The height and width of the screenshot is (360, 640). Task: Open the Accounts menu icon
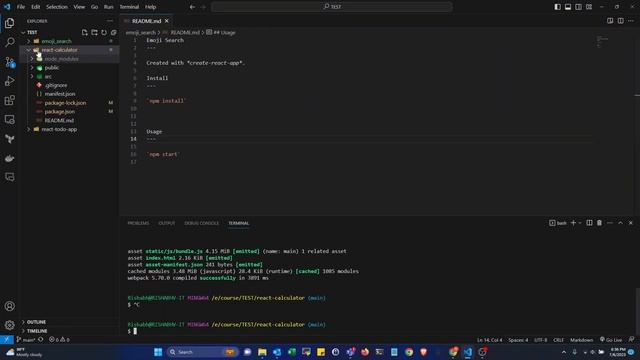(x=9, y=306)
